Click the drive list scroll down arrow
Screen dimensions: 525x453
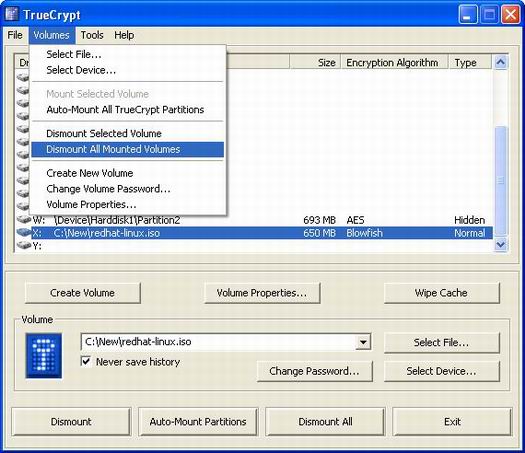coord(501,245)
